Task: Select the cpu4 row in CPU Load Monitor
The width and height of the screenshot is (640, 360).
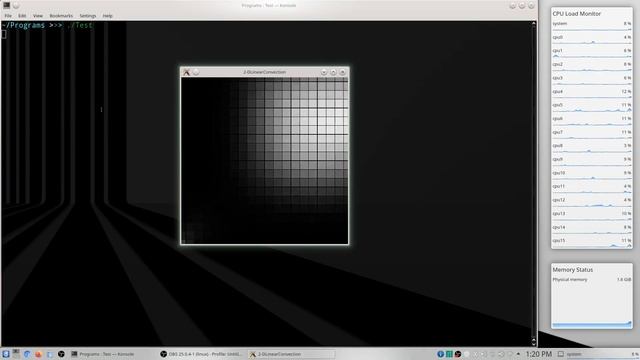Action: [592, 93]
